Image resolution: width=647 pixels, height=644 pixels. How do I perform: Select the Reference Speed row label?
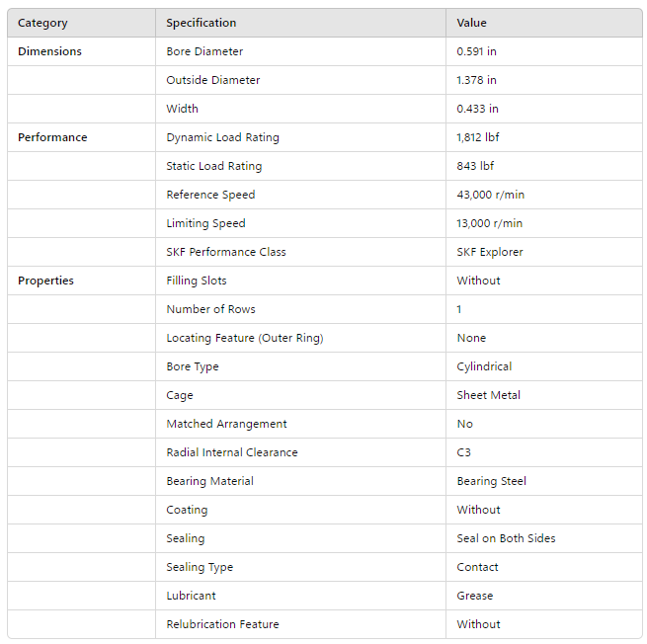point(210,195)
